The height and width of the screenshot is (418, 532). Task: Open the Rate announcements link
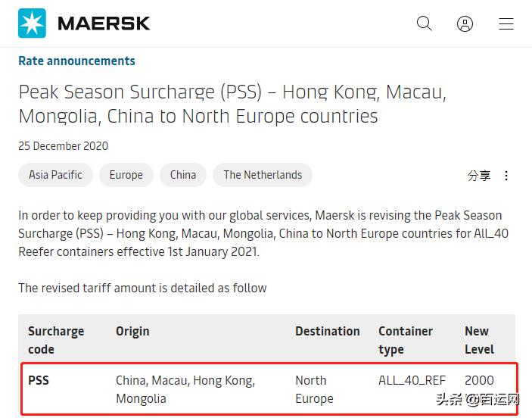pos(76,61)
